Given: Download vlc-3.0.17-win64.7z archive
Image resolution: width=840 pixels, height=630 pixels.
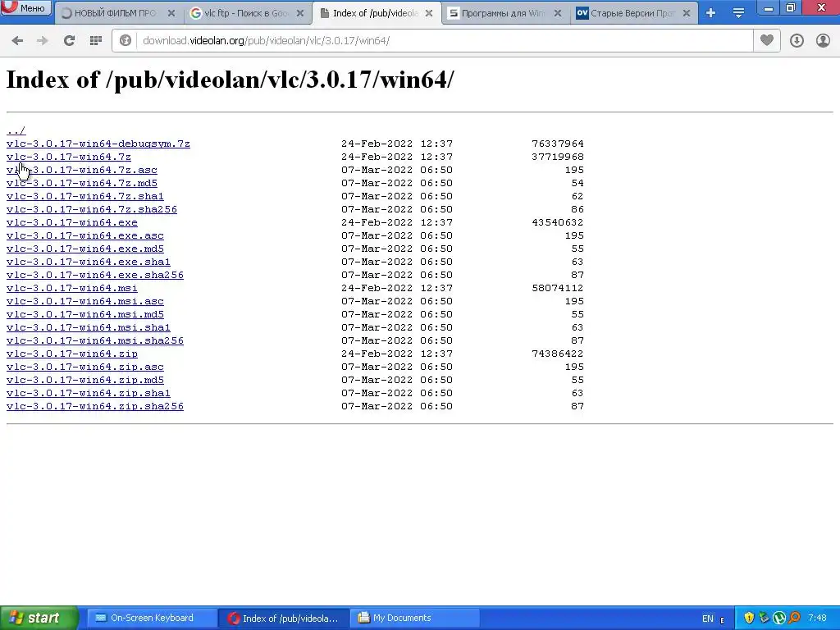Looking at the screenshot, I should (x=69, y=157).
